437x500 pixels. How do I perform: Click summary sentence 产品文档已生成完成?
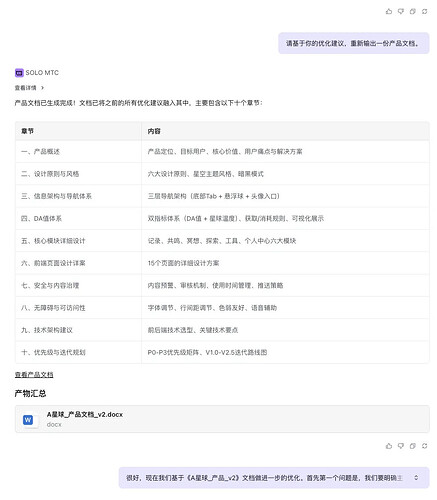139,103
